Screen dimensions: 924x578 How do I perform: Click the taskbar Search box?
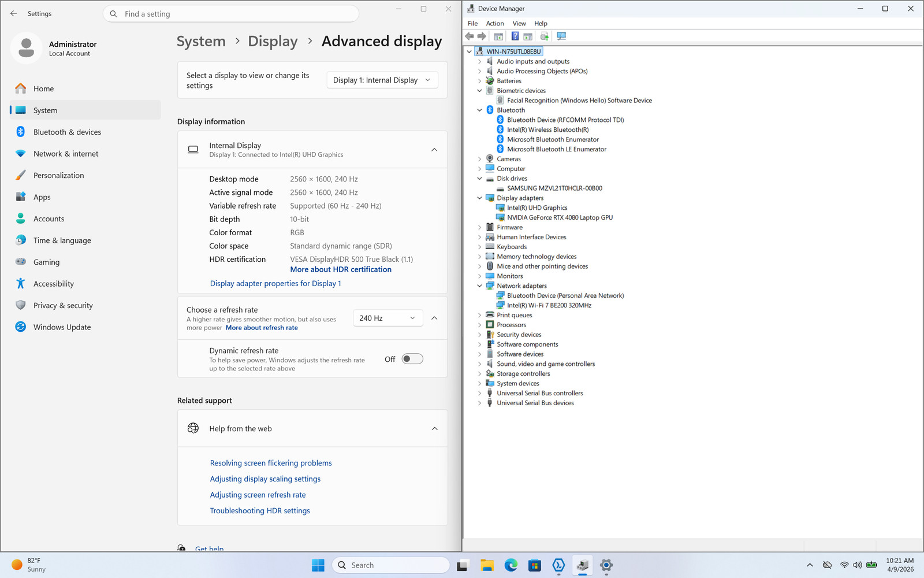point(390,565)
